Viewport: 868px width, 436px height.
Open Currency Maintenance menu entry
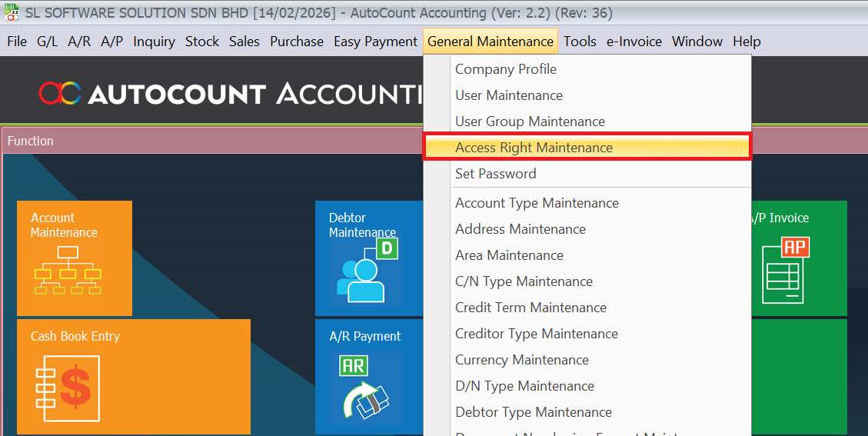point(521,360)
